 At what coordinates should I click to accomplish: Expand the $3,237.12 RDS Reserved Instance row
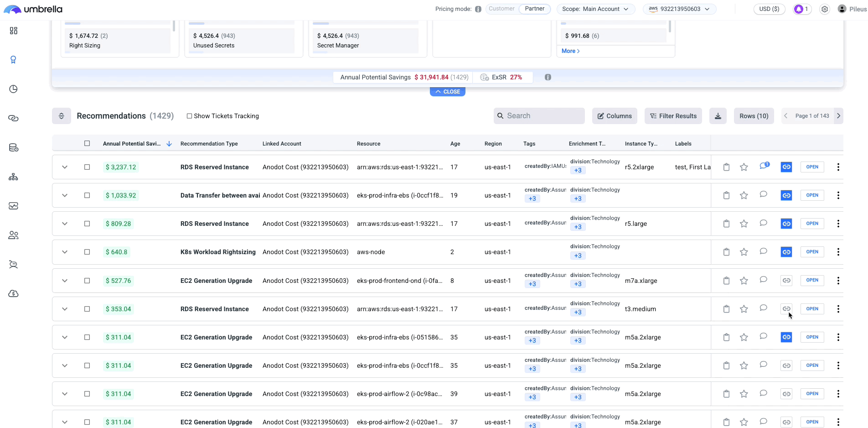[65, 167]
